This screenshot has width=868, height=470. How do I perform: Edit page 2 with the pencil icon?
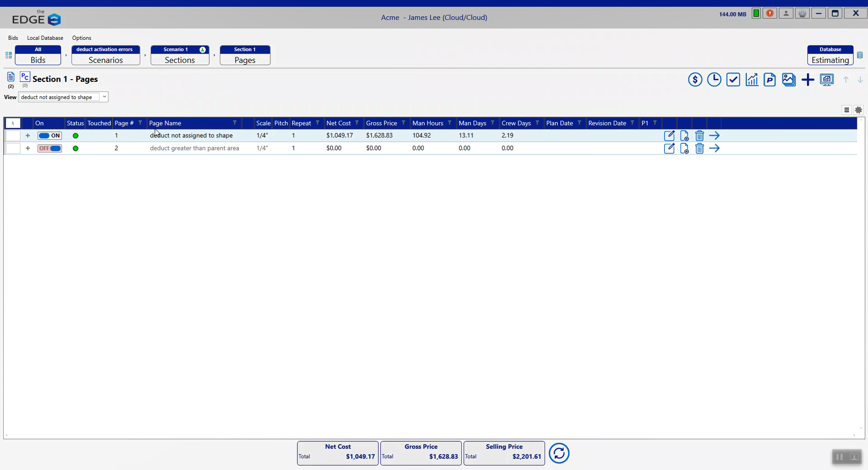point(669,148)
